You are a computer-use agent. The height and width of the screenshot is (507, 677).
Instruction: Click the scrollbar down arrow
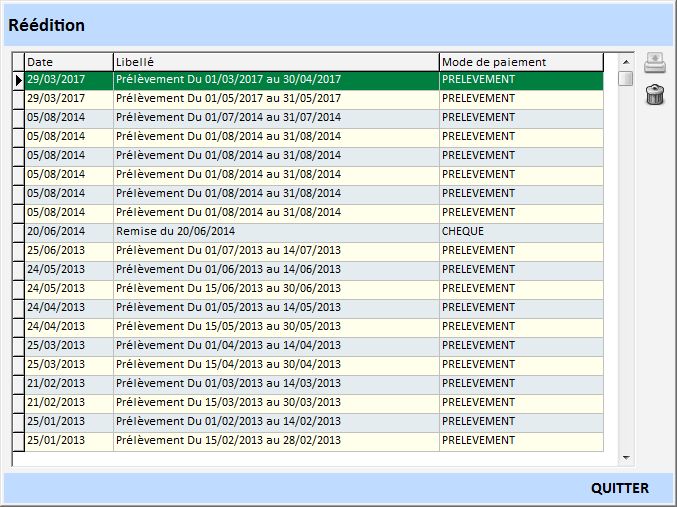pos(626,458)
